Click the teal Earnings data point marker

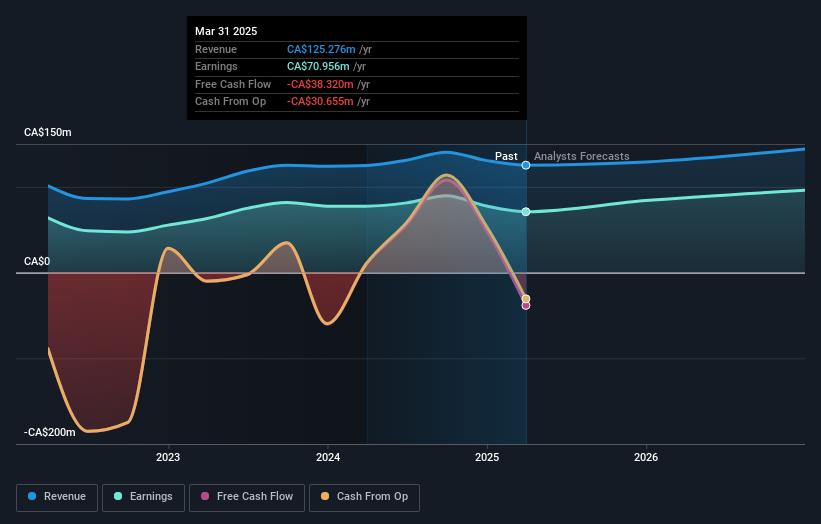tap(526, 212)
